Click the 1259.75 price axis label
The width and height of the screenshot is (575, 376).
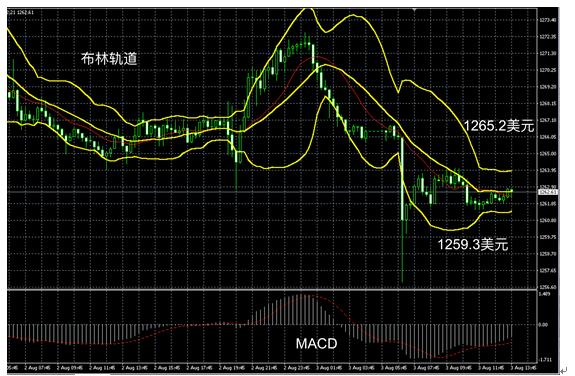pyautogui.click(x=547, y=237)
